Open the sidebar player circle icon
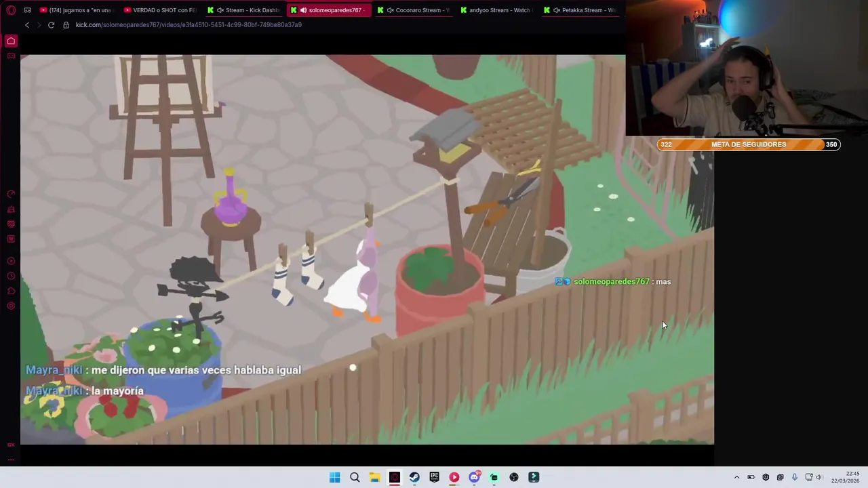 [x=11, y=261]
